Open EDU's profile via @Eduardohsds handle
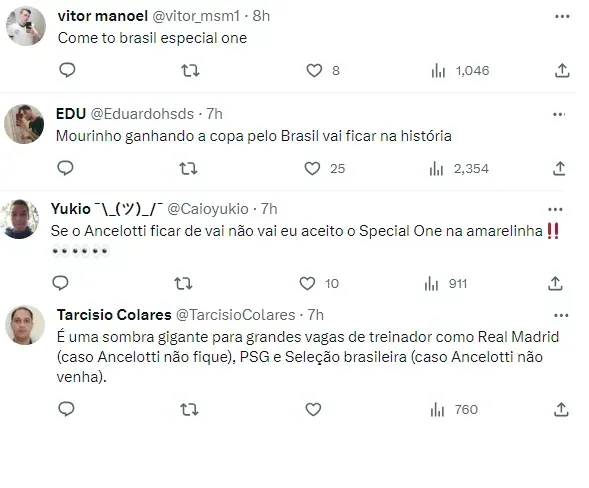Screen dimensions: 589x488 [142, 114]
